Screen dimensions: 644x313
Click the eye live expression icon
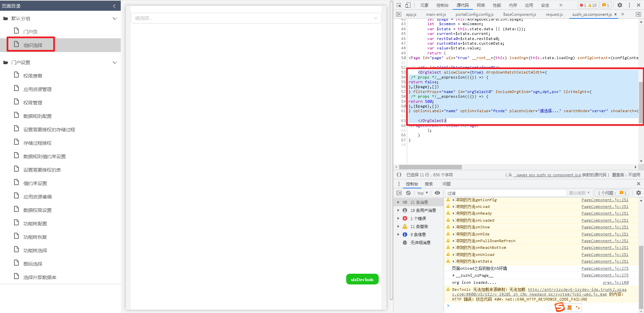[x=437, y=193]
